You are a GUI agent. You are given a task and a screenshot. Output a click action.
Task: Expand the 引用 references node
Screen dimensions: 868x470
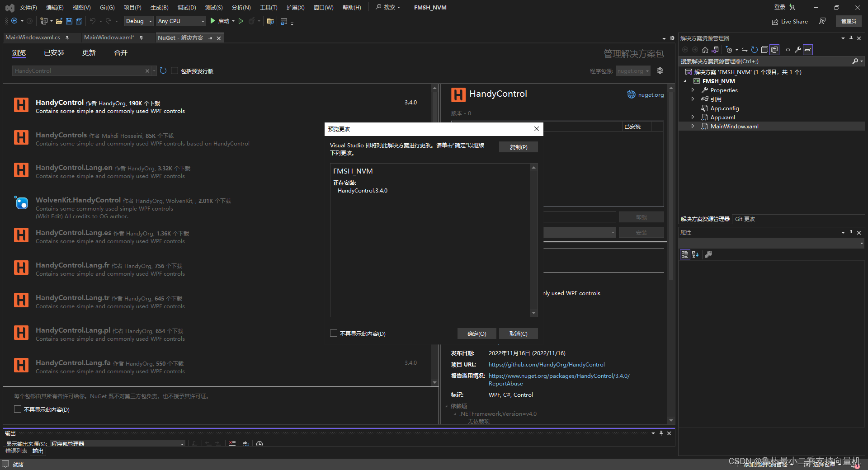coord(693,99)
